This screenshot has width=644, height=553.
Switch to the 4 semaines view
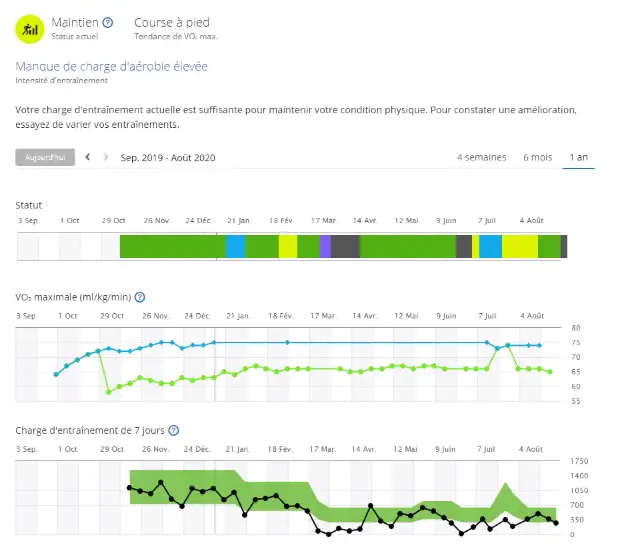(x=481, y=157)
